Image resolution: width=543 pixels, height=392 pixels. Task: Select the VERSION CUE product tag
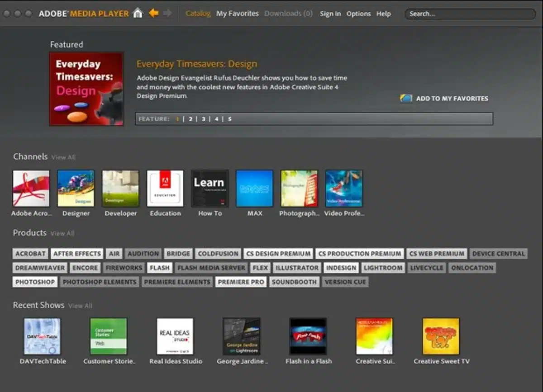345,282
